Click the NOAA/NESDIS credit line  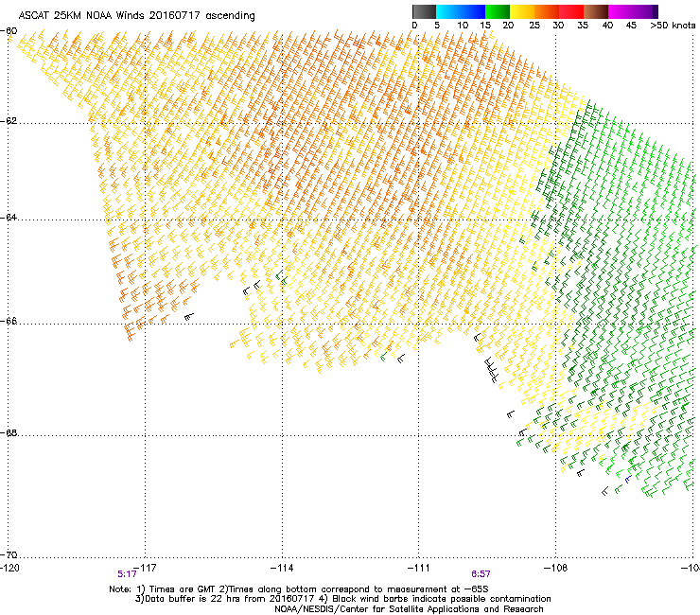click(x=409, y=609)
